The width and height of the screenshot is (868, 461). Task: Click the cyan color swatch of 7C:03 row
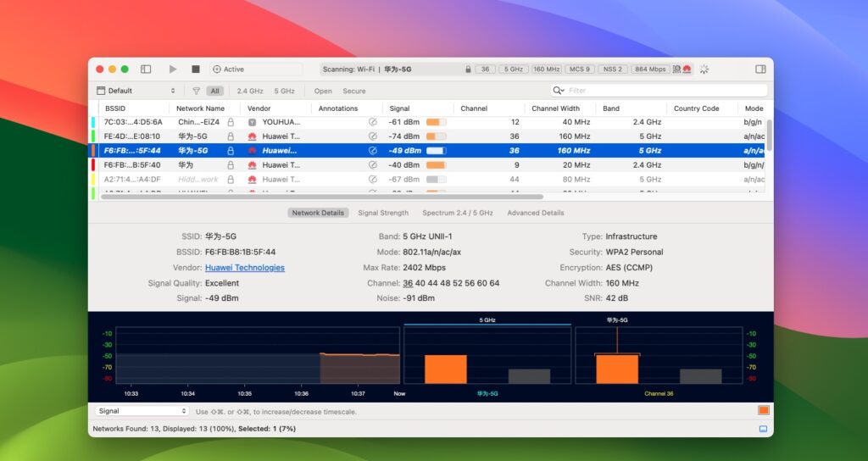tap(93, 122)
